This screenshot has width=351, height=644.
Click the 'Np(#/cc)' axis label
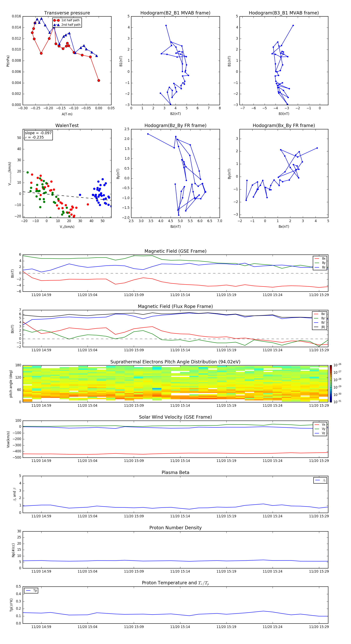click(x=13, y=550)
